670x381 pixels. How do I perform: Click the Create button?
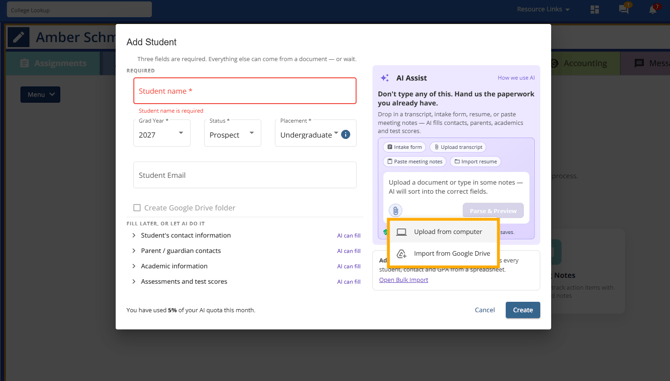pyautogui.click(x=523, y=310)
